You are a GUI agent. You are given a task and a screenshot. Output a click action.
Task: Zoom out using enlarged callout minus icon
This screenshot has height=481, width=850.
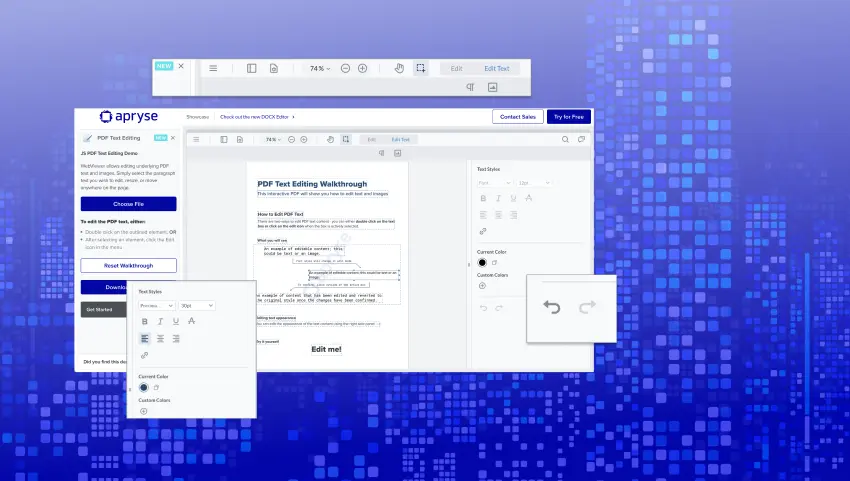(x=345, y=68)
